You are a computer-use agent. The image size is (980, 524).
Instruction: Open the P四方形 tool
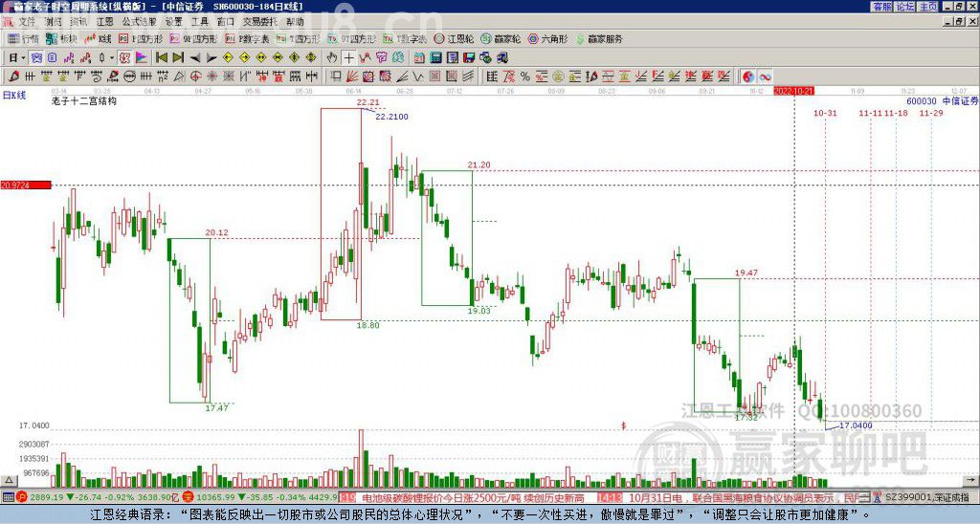pyautogui.click(x=141, y=38)
